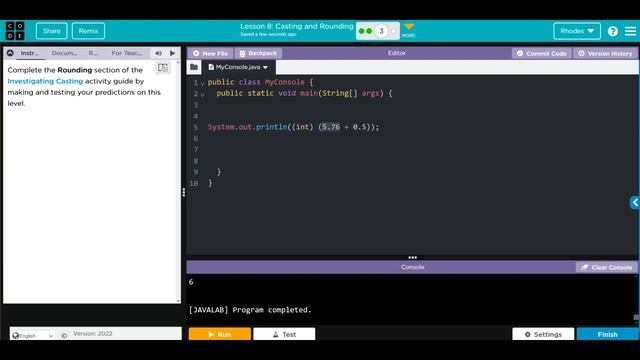Click the empty fourth progress bubble
Image resolution: width=640 pixels, height=360 pixels.
point(393,31)
